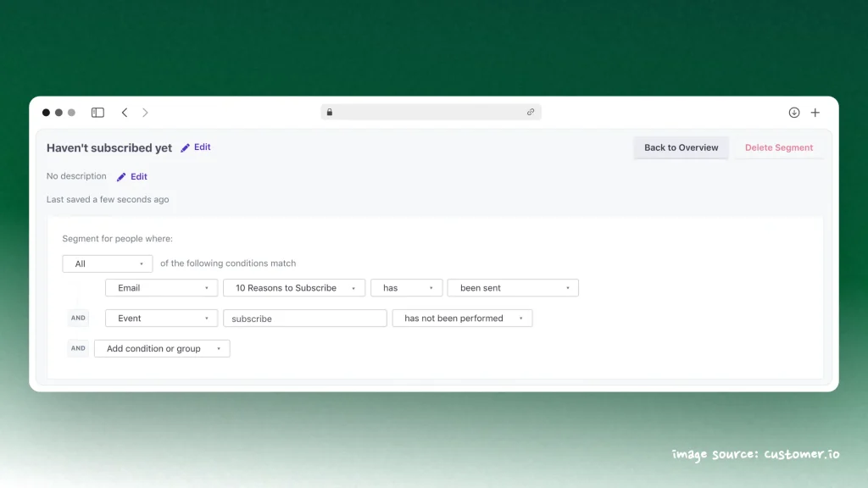Viewport: 868px width, 488px height.
Task: Open browser downloads via the download icon
Action: (794, 112)
